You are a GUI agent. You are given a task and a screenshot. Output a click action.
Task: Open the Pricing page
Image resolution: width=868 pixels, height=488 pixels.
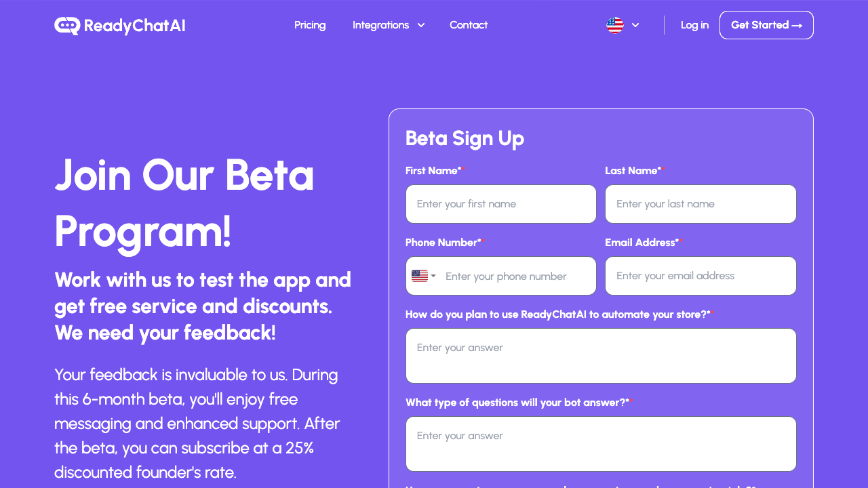(310, 25)
